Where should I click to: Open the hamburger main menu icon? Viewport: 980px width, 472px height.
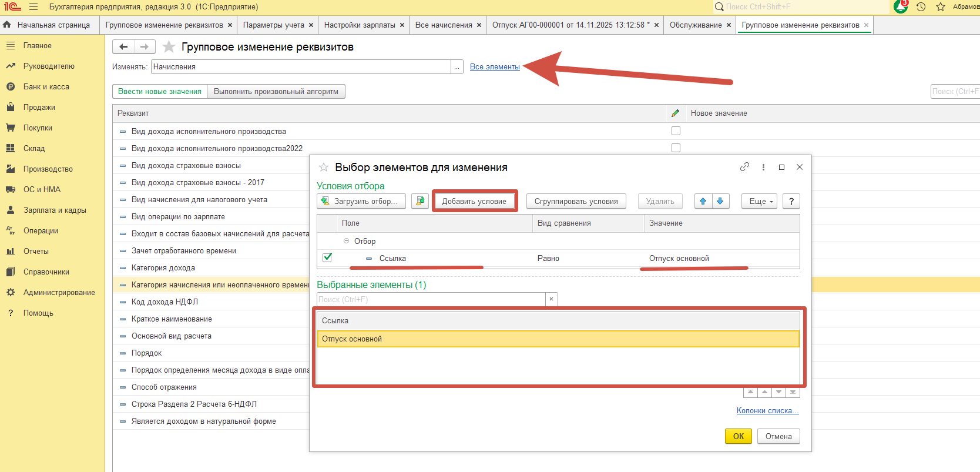(x=33, y=7)
